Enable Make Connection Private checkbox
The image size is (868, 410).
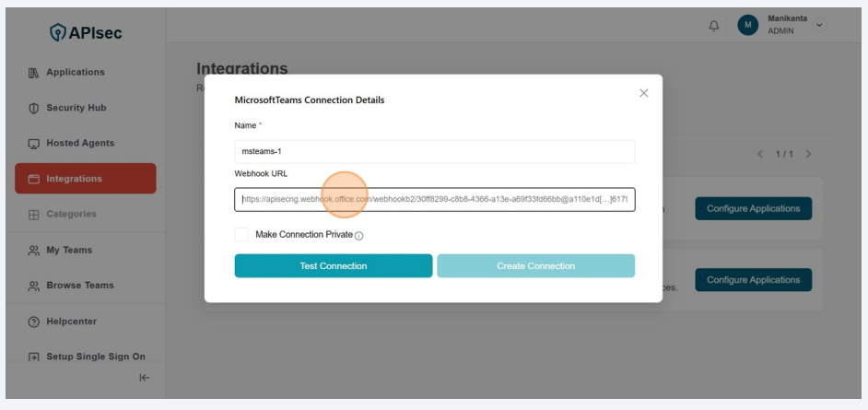241,235
